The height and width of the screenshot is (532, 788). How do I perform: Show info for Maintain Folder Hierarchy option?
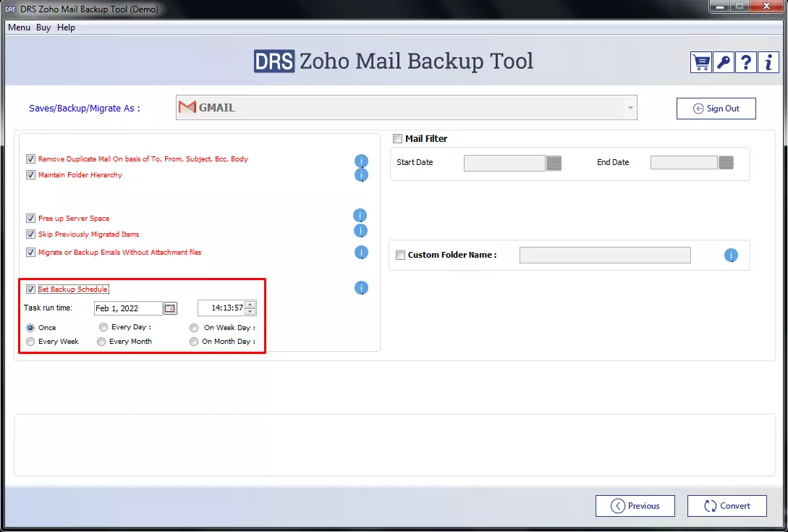pyautogui.click(x=361, y=175)
